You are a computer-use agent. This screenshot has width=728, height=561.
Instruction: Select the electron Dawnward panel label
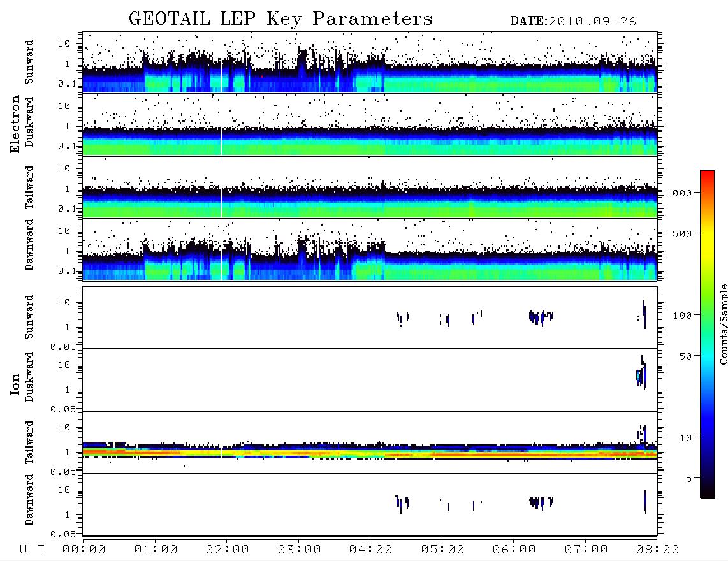pyautogui.click(x=29, y=245)
